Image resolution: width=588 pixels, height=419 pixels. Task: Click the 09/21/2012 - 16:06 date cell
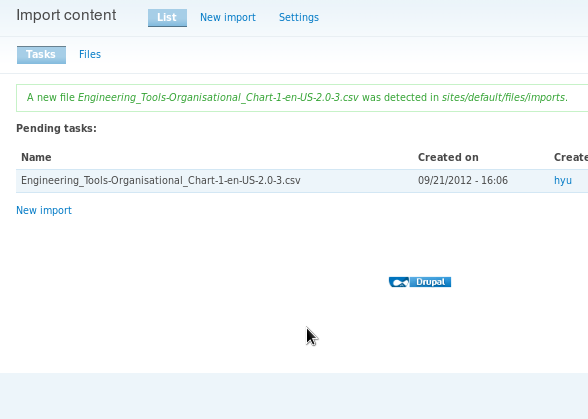point(463,180)
